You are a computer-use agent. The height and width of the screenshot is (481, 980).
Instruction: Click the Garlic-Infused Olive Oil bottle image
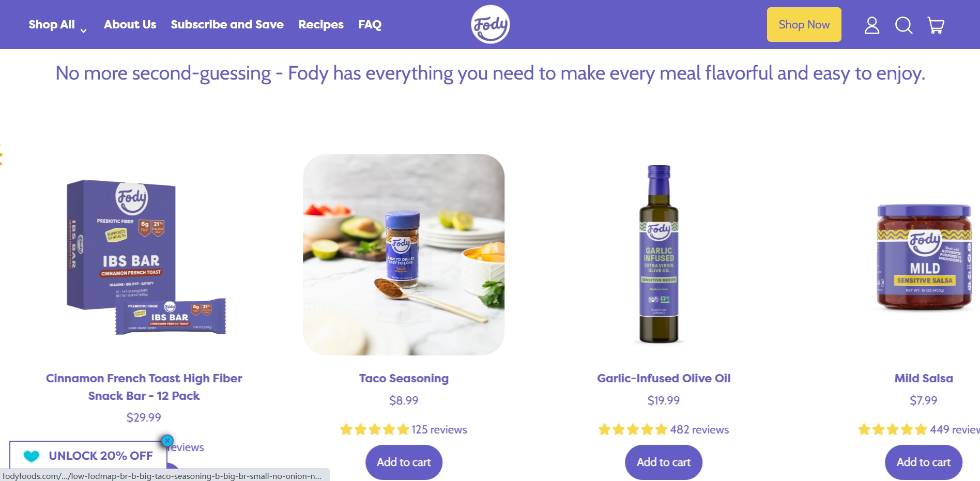(659, 254)
